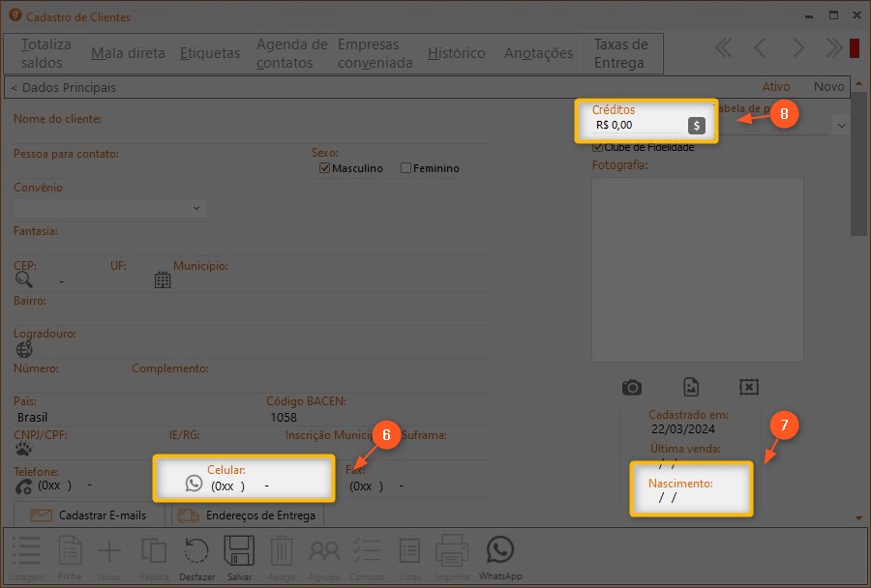871x588 pixels.
Task: Click the globe icon under Logradouro
Action: pyautogui.click(x=24, y=350)
